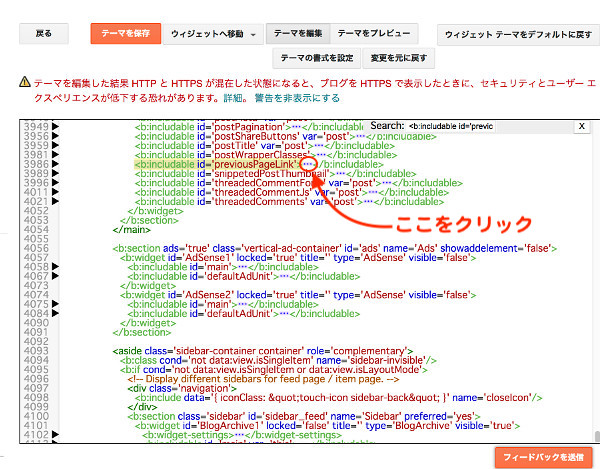Click フィードバックを送信 feedback button
Viewport: 600px width, 469px height.
click(543, 457)
